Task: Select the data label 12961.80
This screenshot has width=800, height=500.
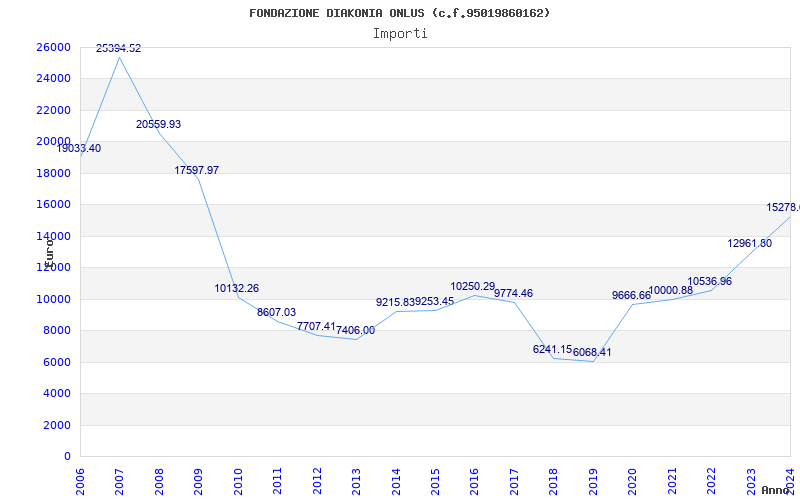Action: point(749,243)
